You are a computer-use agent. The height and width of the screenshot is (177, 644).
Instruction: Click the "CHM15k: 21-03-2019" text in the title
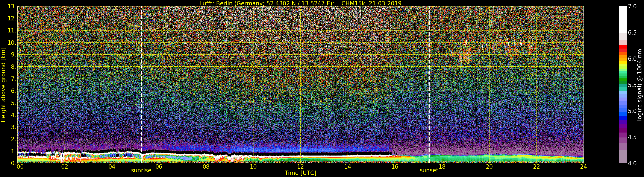[x=371, y=3]
